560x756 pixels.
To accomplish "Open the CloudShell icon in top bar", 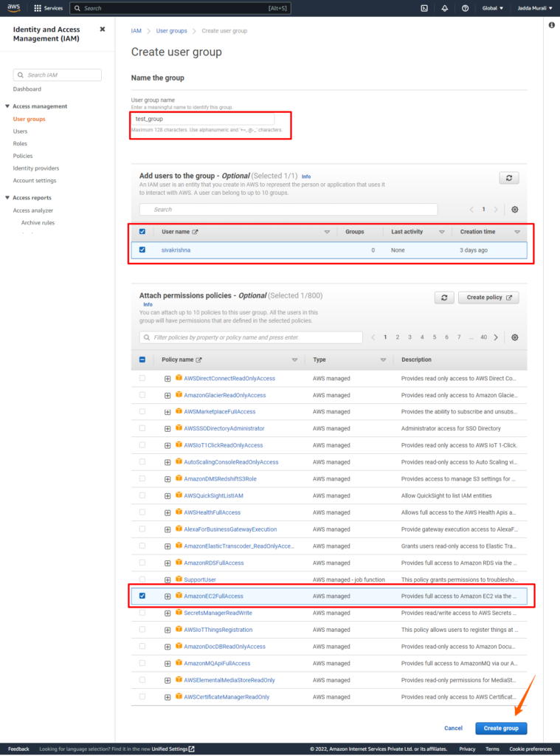I will [424, 8].
